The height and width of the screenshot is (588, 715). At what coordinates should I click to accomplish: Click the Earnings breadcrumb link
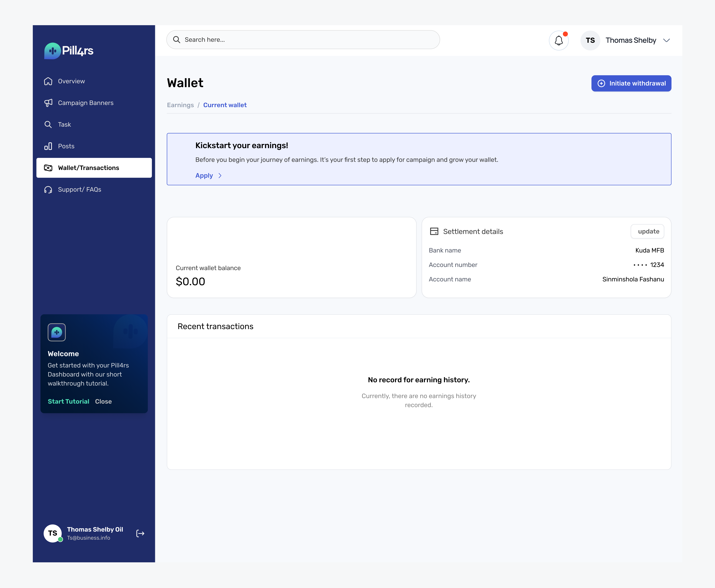[x=180, y=105]
